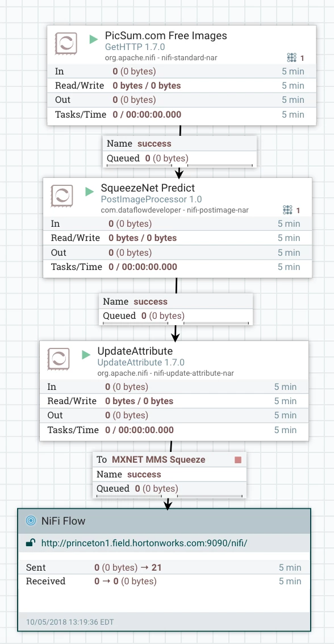
Task: Click the NiFi Flow remote process group icon
Action: [x=31, y=521]
